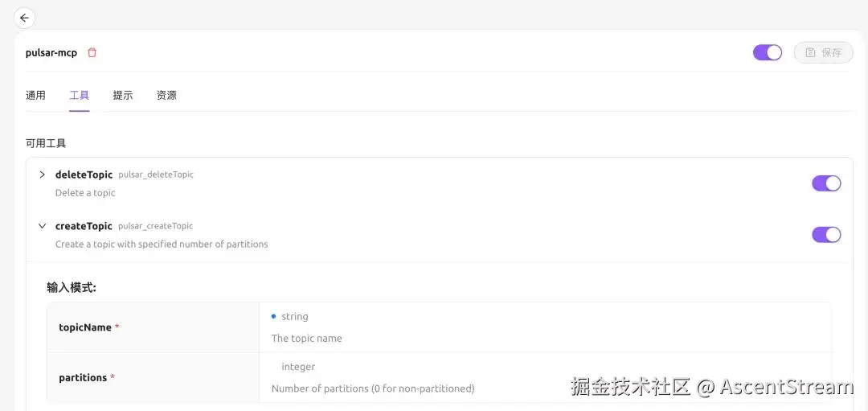
Task: Click the back arrow button
Action: pos(24,18)
